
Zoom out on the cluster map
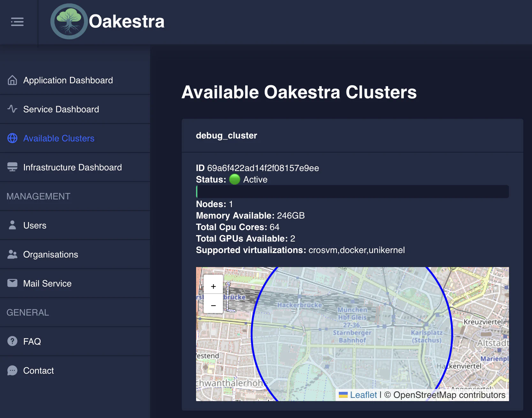pyautogui.click(x=213, y=305)
